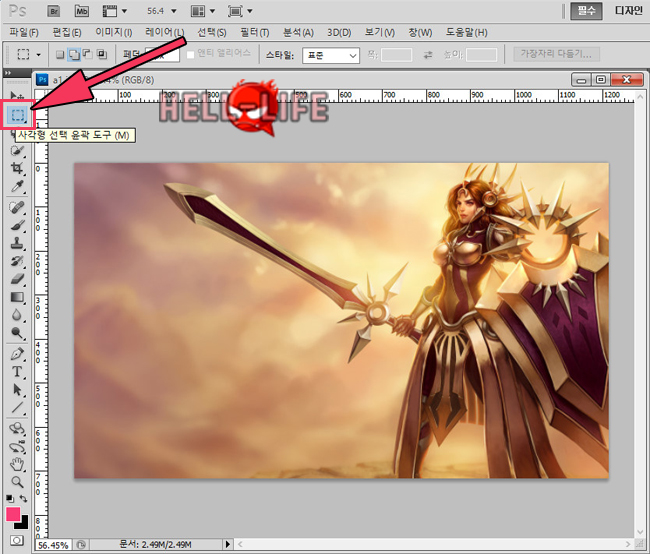Launch Adobe Bridge with Br icon
The height and width of the screenshot is (554, 650).
point(53,11)
